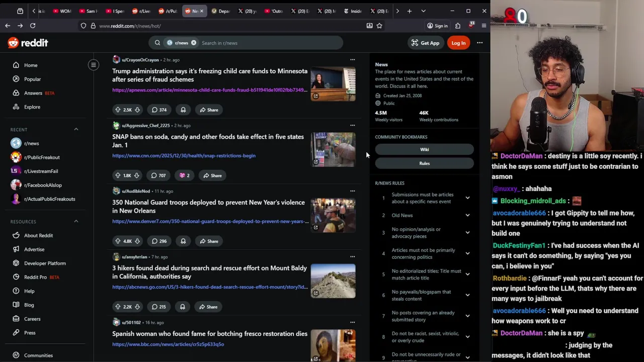Open the options menu for the ansyhrrian post
The height and width of the screenshot is (362, 644).
tap(352, 257)
